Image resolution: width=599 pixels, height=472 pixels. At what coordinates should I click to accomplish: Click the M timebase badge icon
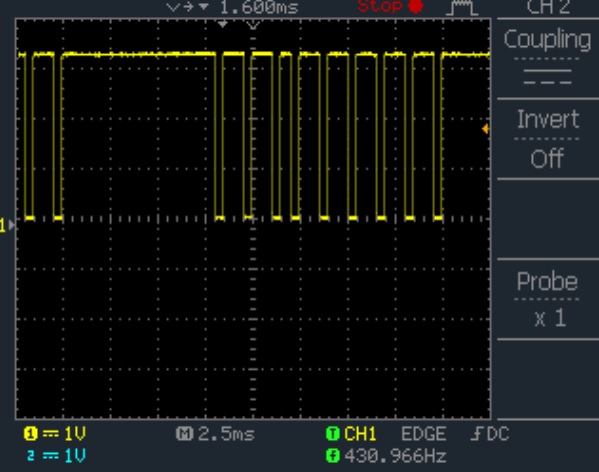click(x=184, y=434)
